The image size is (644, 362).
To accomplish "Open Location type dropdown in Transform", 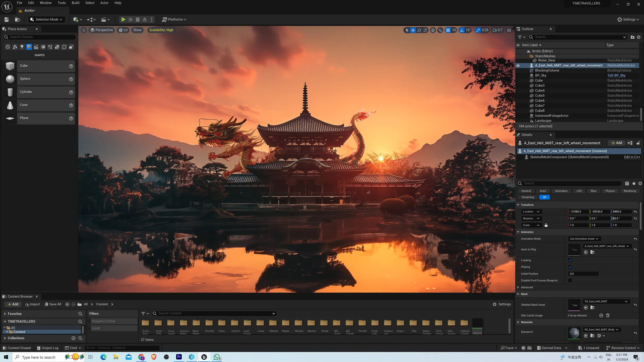I will click(x=531, y=212).
